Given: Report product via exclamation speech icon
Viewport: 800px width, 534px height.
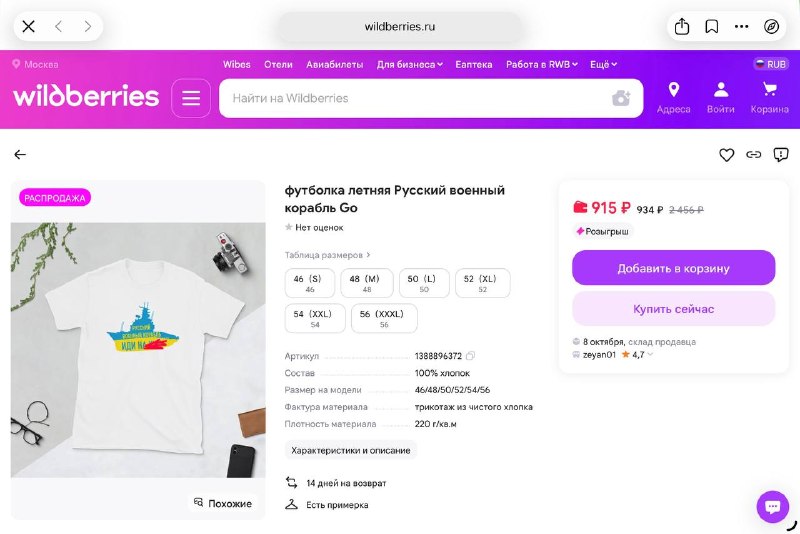Looking at the screenshot, I should coord(781,155).
